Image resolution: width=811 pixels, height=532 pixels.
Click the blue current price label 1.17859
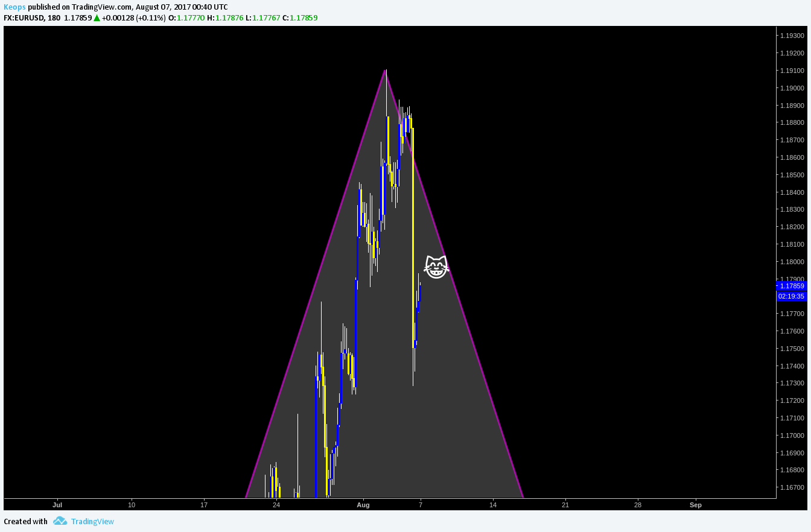click(790, 286)
